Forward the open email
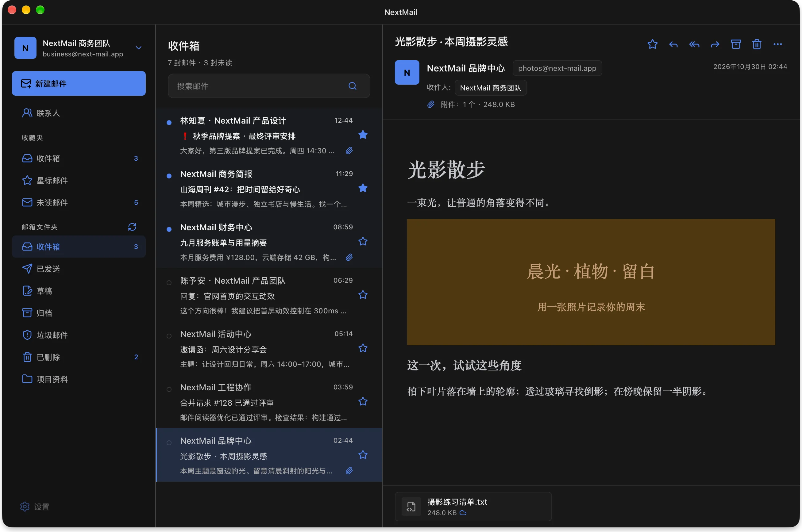The width and height of the screenshot is (802, 532). click(x=715, y=44)
